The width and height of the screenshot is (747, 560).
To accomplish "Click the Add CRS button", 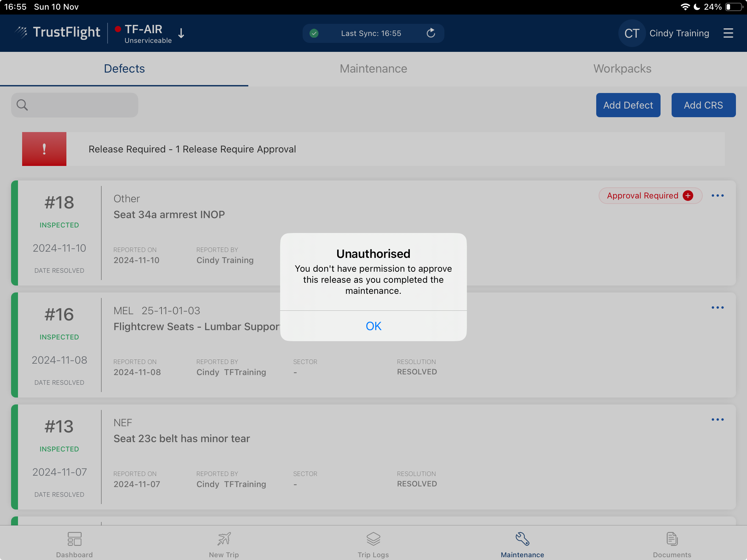I will click(x=703, y=105).
